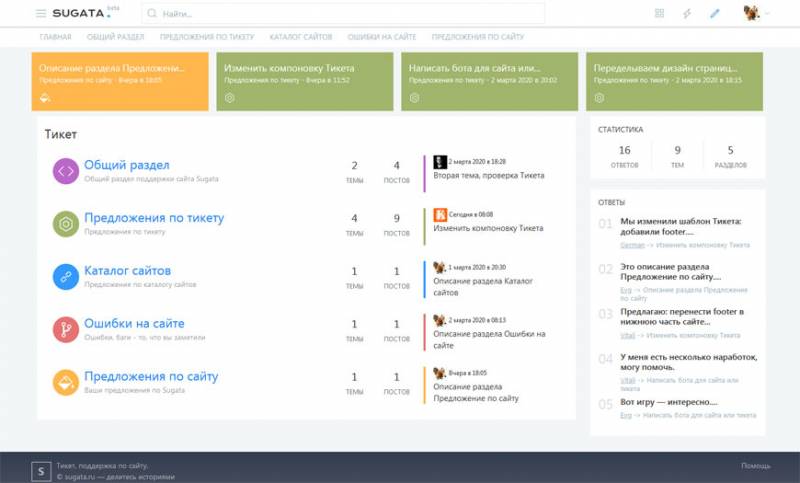Click the 2 ТЕМЫ count for Общий раздел

tap(354, 172)
